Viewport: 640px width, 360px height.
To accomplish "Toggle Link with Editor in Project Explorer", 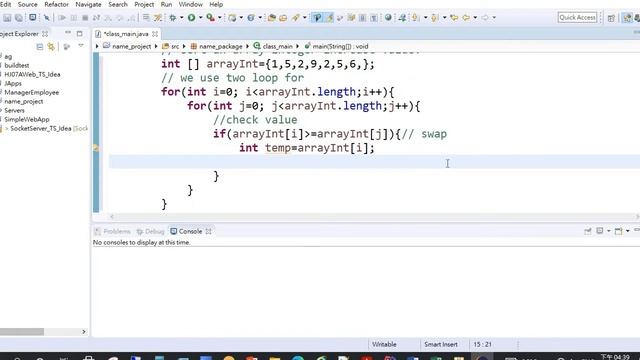I will [51, 47].
